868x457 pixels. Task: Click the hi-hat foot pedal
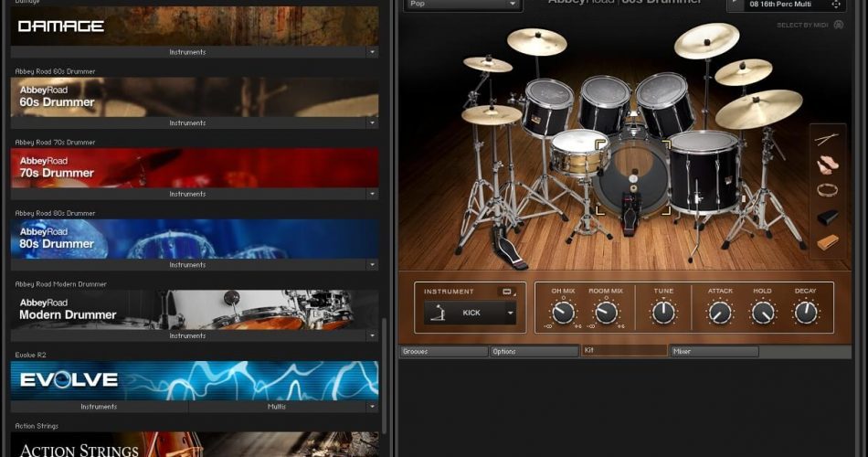pos(509,250)
